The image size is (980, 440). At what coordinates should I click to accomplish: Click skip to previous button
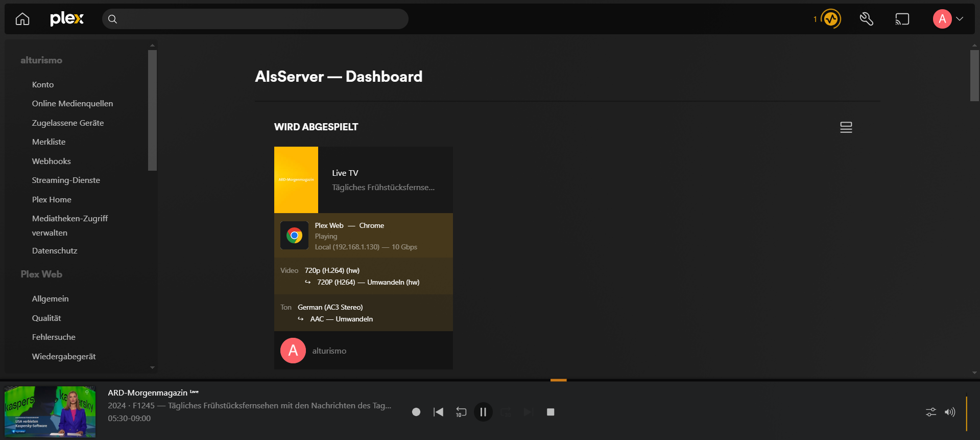pyautogui.click(x=438, y=412)
